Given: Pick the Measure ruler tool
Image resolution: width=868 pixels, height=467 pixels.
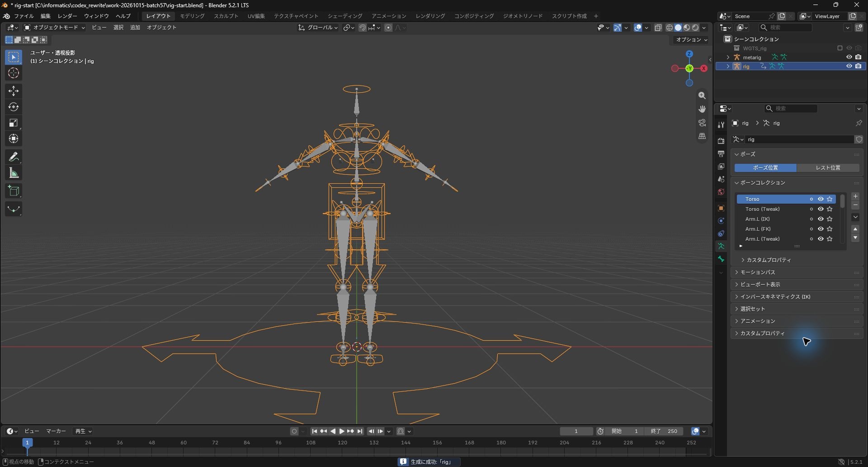Looking at the screenshot, I should (14, 172).
